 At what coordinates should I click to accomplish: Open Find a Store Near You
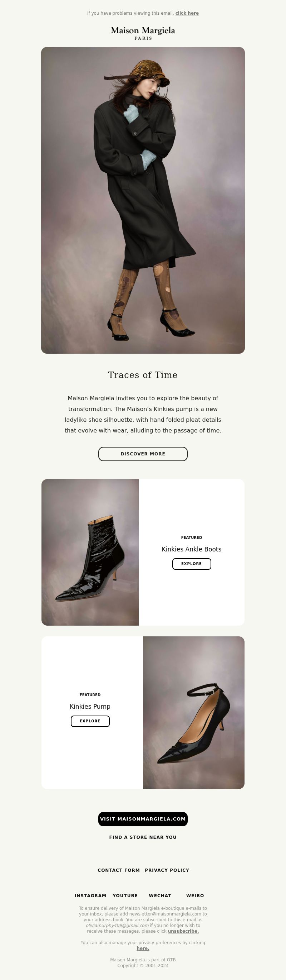tap(143, 837)
